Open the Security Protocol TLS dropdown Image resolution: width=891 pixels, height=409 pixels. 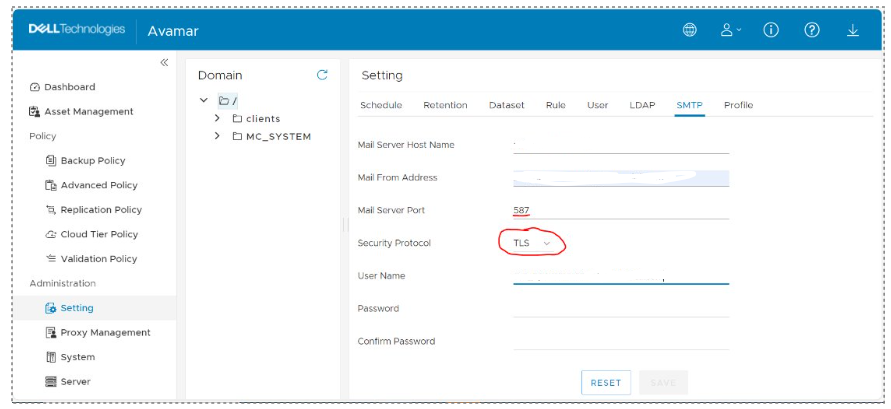click(x=532, y=243)
